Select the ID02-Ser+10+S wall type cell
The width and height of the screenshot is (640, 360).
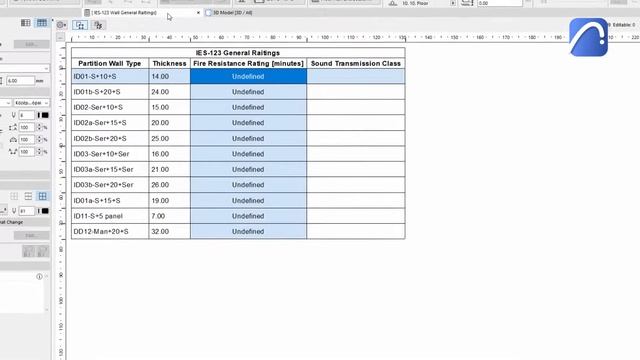(x=110, y=107)
